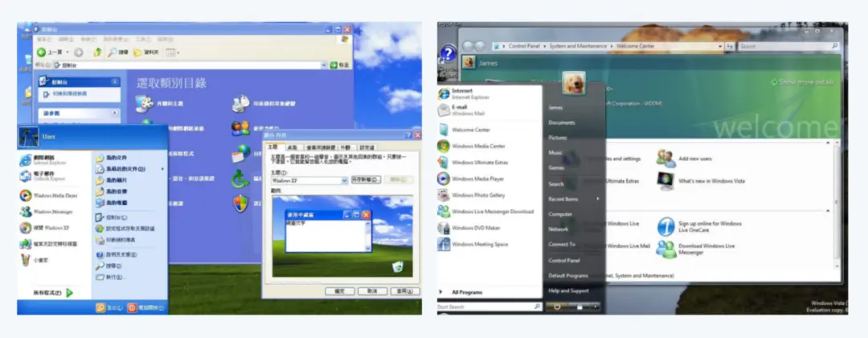Click the Apply button in Display Properties

[x=404, y=291]
